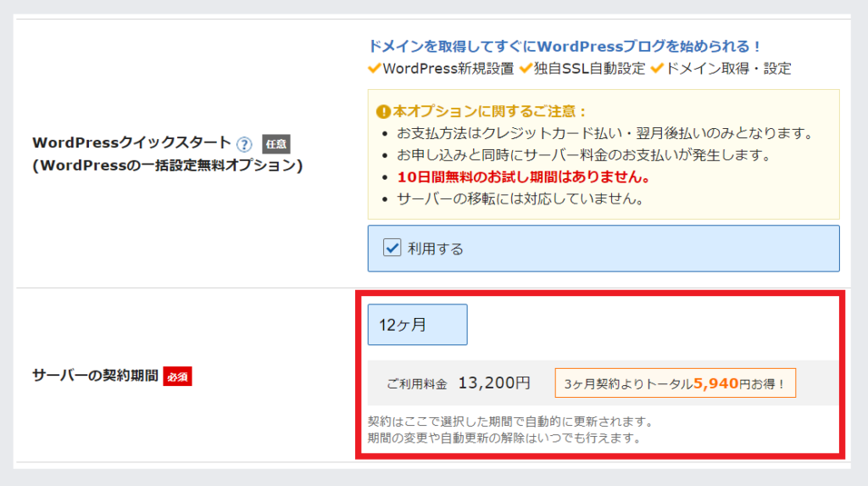Click the ご利用料金 label
This screenshot has height=486, width=868.
point(417,384)
